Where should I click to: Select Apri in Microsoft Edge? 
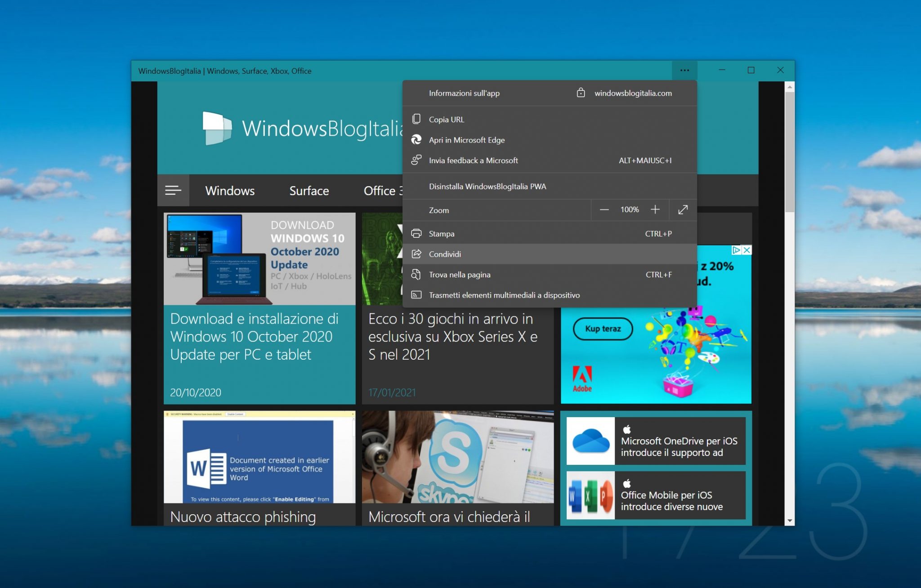[550, 140]
